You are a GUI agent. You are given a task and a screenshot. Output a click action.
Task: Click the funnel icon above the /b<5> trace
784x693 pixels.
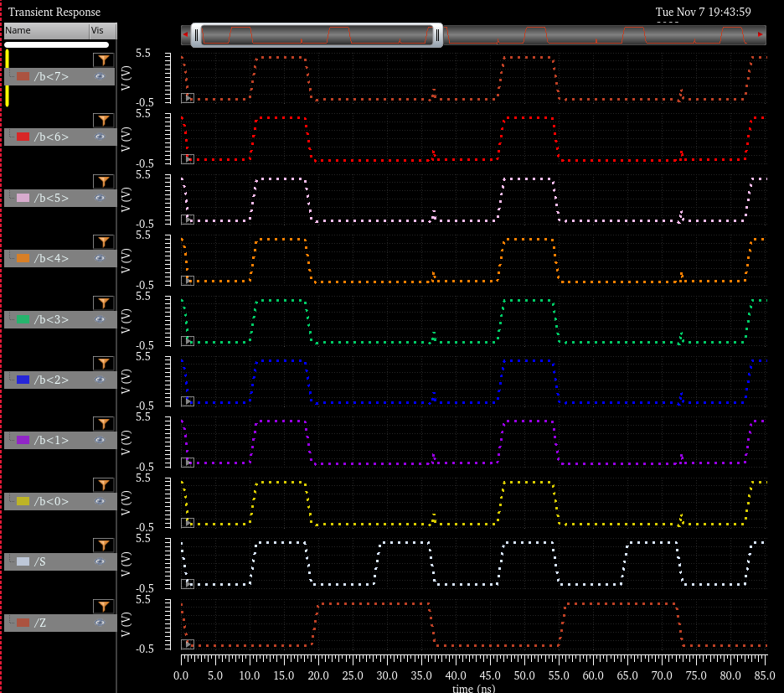coord(102,182)
